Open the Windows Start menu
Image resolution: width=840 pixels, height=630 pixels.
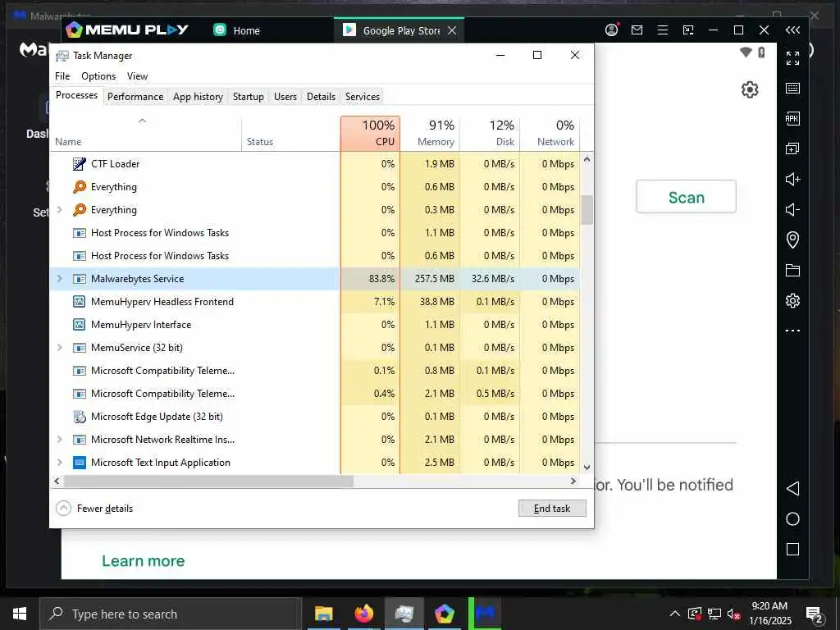[x=20, y=614]
